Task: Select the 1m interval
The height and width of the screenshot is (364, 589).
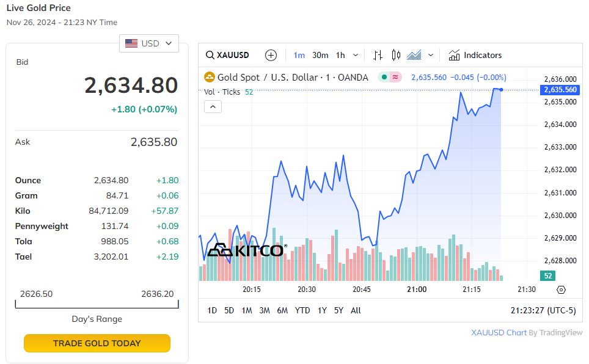Action: coord(299,55)
